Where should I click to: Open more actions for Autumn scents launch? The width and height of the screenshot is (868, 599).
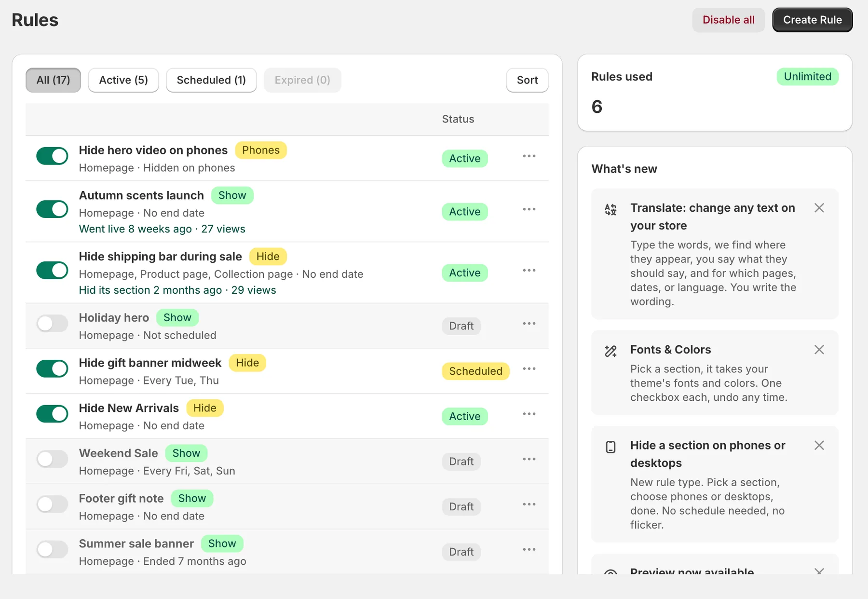(x=529, y=209)
